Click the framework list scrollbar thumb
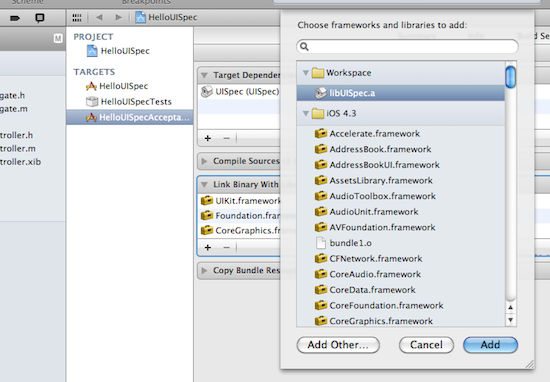Viewport: 550px width, 382px height. [x=510, y=77]
